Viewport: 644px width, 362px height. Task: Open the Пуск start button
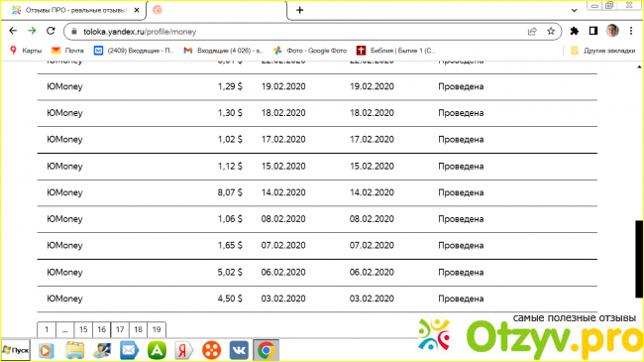[x=16, y=350]
